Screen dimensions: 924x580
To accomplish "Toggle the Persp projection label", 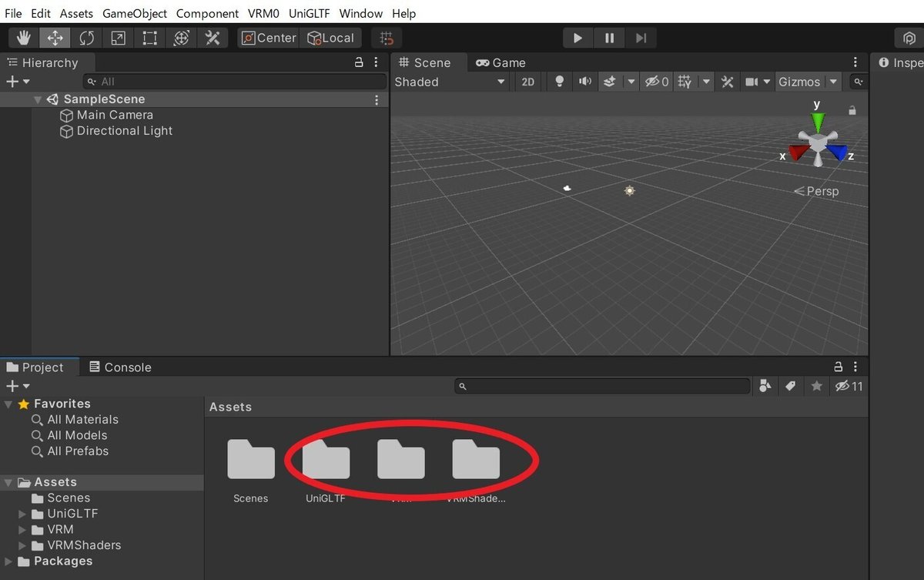I will pyautogui.click(x=816, y=191).
